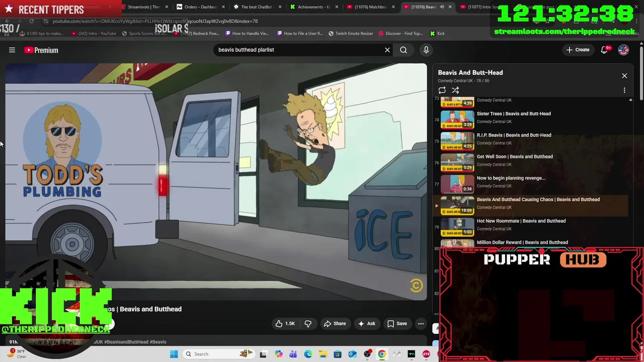This screenshot has height=362, width=644.
Task: Open the 'Twitch Emote Resizer' bookmark
Action: point(351,34)
